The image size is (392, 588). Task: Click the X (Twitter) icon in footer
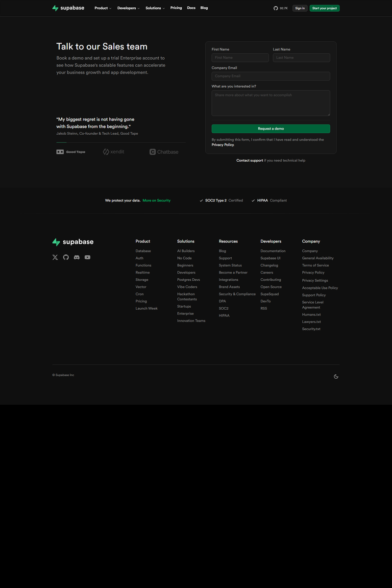[55, 257]
